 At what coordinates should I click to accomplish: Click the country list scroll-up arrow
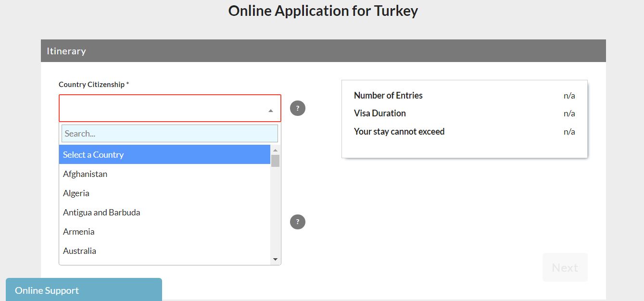tap(275, 150)
